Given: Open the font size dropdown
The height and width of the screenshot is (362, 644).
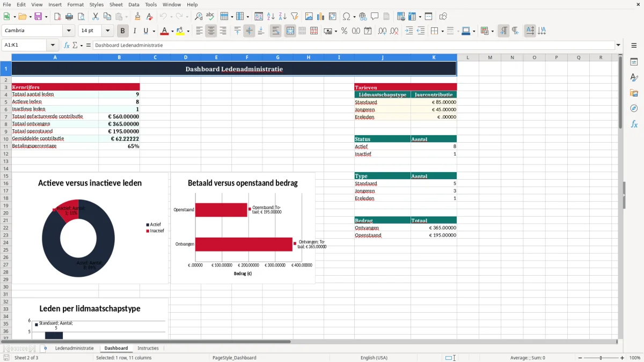Looking at the screenshot, I should (x=107, y=31).
